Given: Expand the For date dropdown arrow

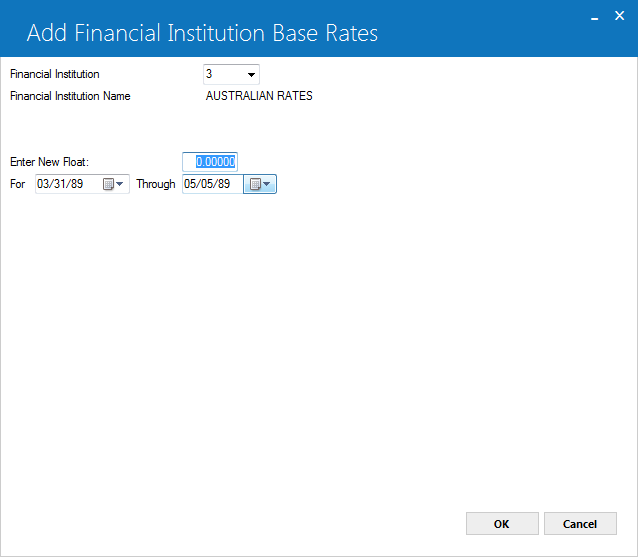Looking at the screenshot, I should coord(120,184).
